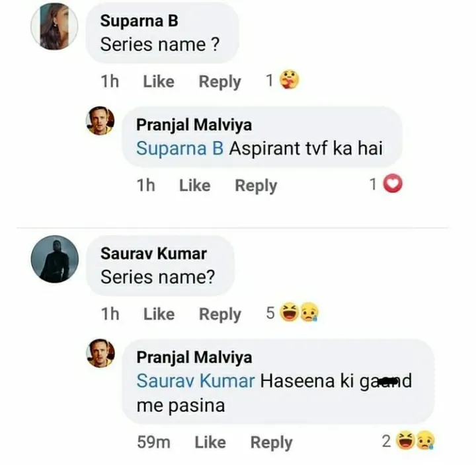Open sad emoji reaction on Saurav's comment
The image size is (476, 467).
[309, 312]
